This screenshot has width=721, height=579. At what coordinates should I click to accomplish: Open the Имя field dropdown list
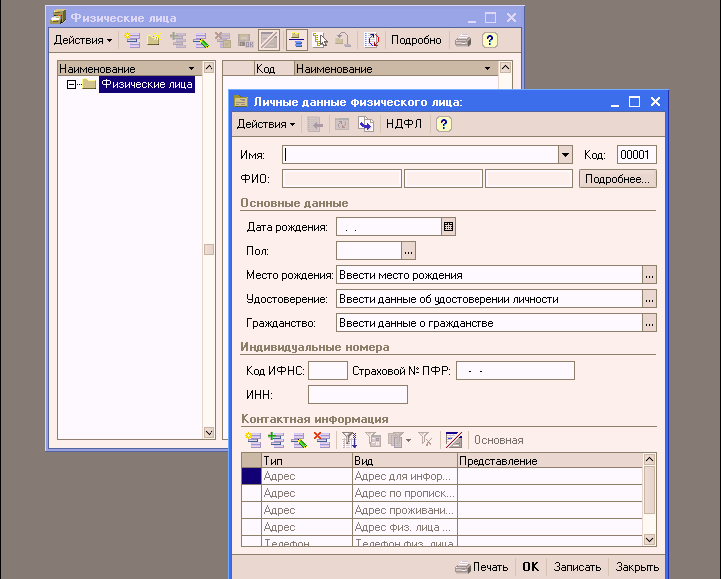coord(565,155)
